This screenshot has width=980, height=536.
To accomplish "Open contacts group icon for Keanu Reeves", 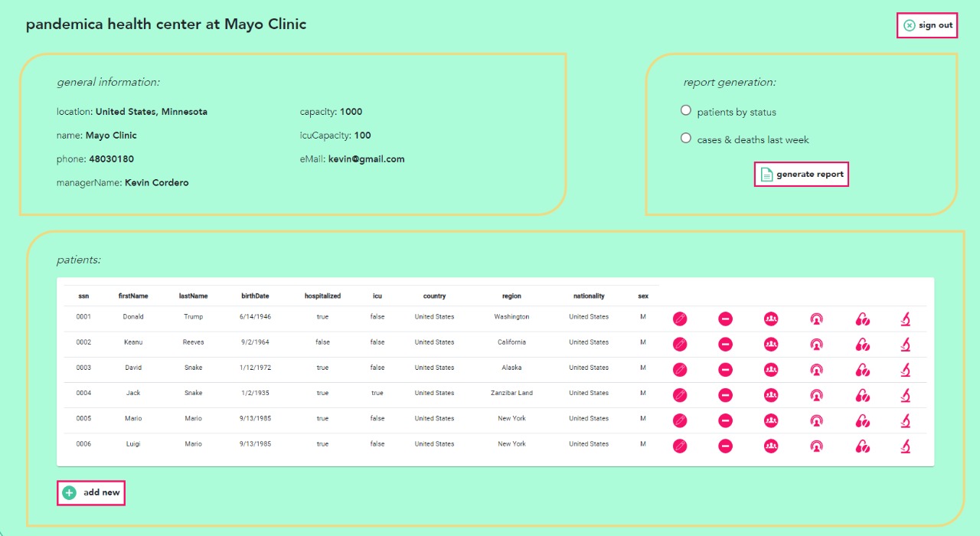I will click(771, 345).
